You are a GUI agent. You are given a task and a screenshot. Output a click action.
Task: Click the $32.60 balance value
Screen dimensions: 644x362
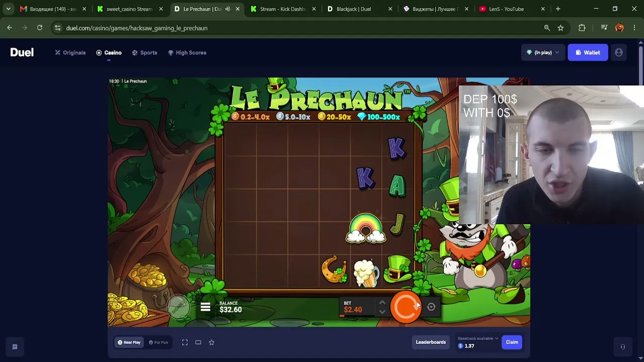tap(230, 310)
